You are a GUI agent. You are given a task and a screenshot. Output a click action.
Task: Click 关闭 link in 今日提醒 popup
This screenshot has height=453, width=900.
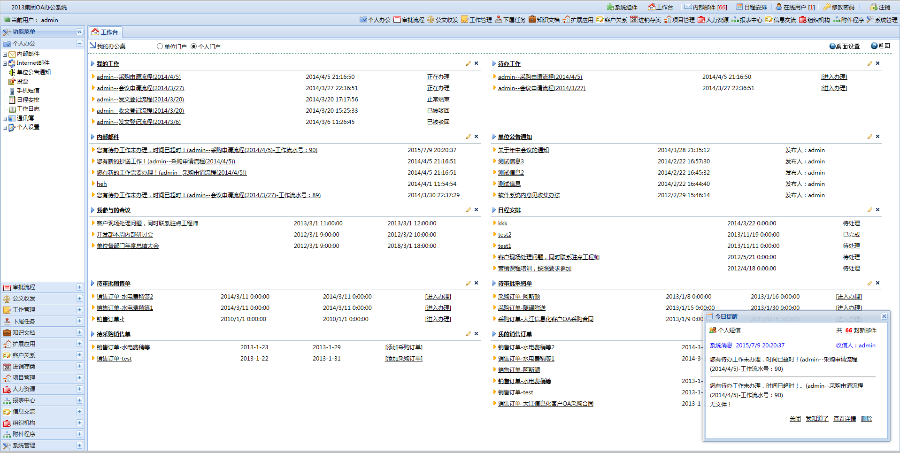795,419
